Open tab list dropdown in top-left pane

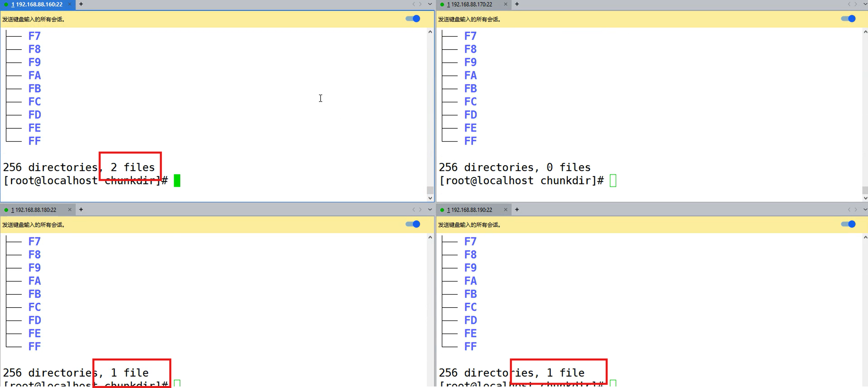(x=430, y=4)
